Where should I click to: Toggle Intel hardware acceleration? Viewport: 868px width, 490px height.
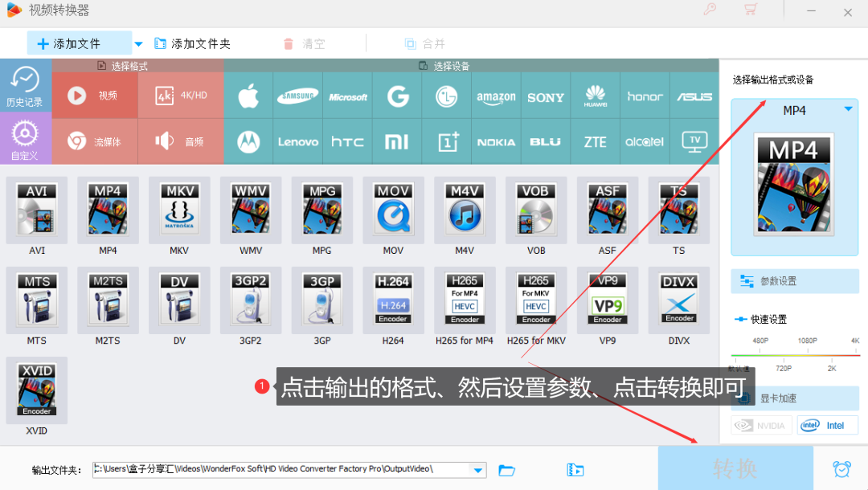(x=828, y=425)
